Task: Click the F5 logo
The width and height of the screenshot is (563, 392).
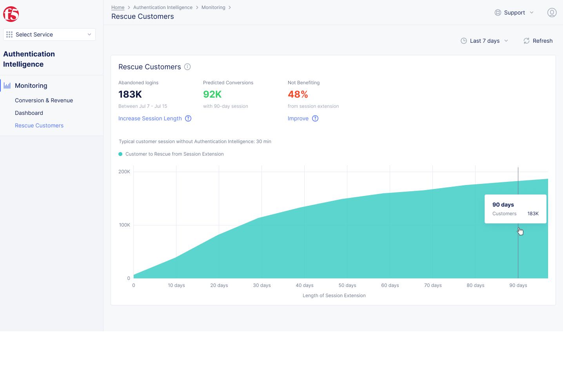Action: [11, 14]
